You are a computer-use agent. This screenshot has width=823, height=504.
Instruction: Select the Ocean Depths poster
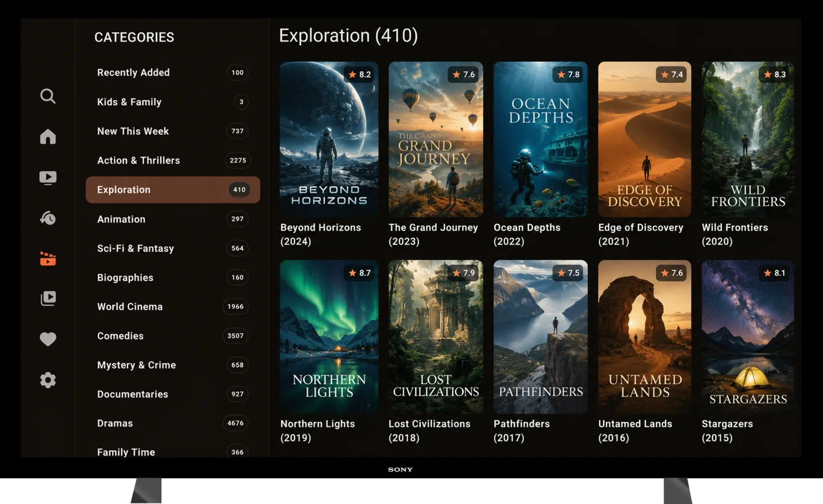click(x=540, y=139)
